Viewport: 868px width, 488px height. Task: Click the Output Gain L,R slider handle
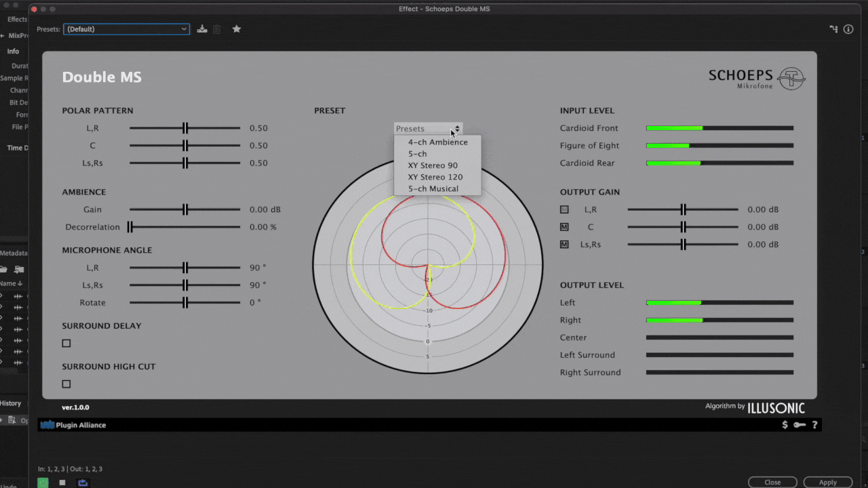click(684, 209)
